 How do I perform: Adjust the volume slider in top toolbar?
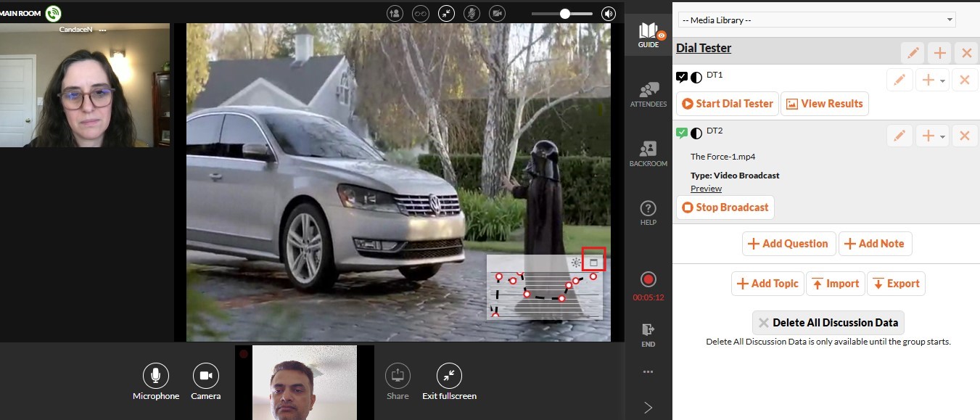coord(562,13)
